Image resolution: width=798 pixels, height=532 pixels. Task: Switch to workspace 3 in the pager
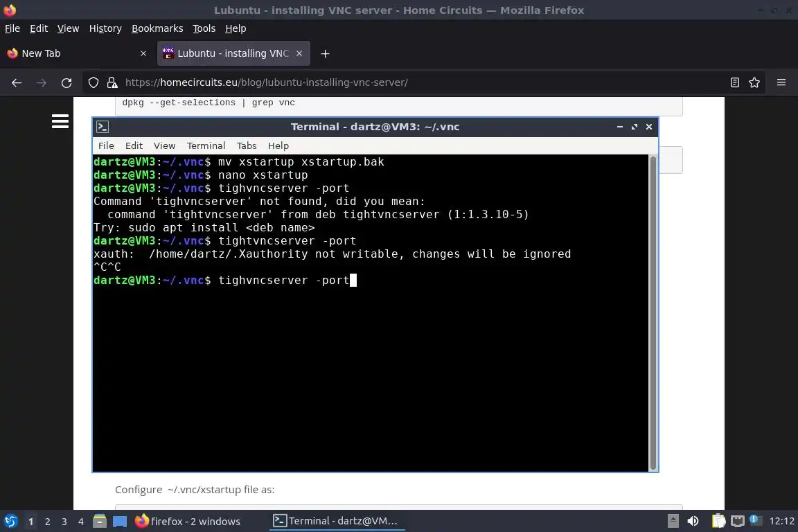(x=64, y=522)
